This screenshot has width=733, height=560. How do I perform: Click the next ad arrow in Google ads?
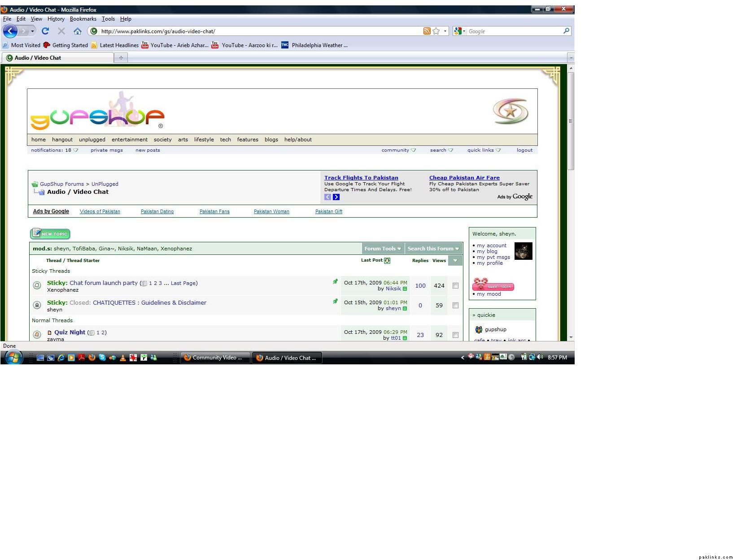(x=336, y=197)
